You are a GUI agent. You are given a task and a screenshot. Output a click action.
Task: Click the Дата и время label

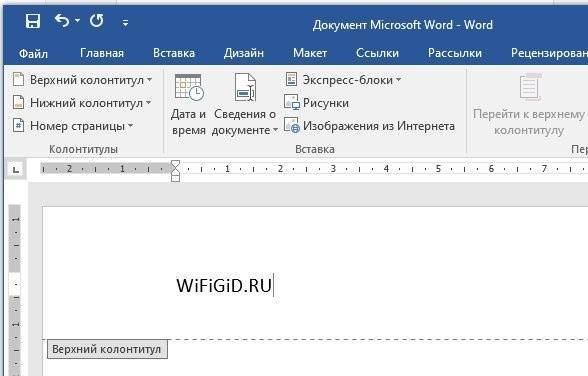pos(189,122)
